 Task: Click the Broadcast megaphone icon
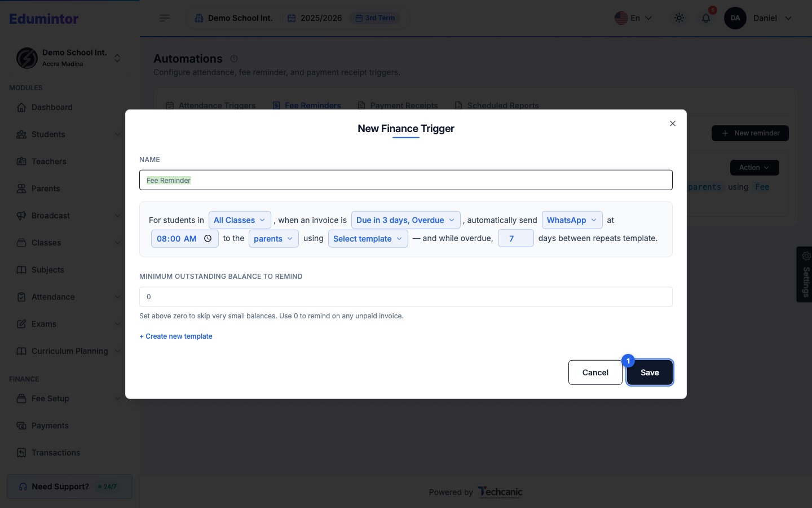(21, 216)
